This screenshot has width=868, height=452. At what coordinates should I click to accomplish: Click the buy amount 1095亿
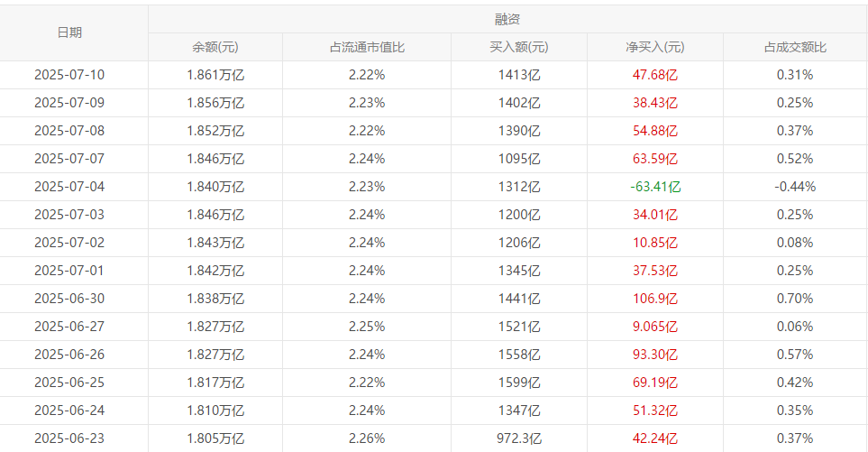pyautogui.click(x=519, y=159)
